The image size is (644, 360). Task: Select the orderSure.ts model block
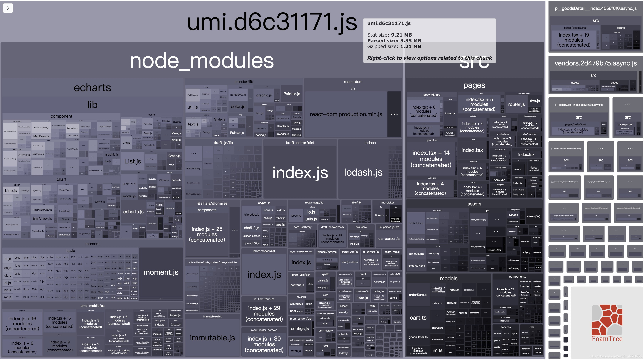[x=418, y=295]
